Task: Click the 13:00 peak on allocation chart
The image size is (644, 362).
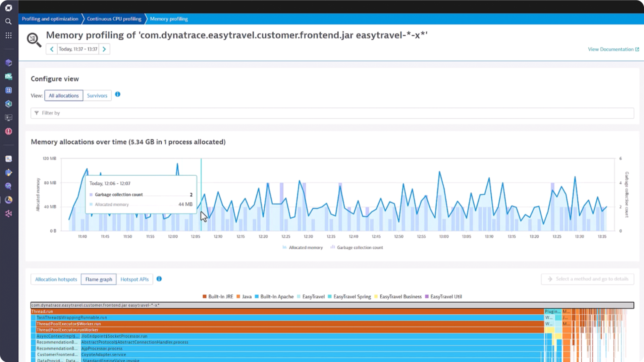Action: (x=439, y=172)
